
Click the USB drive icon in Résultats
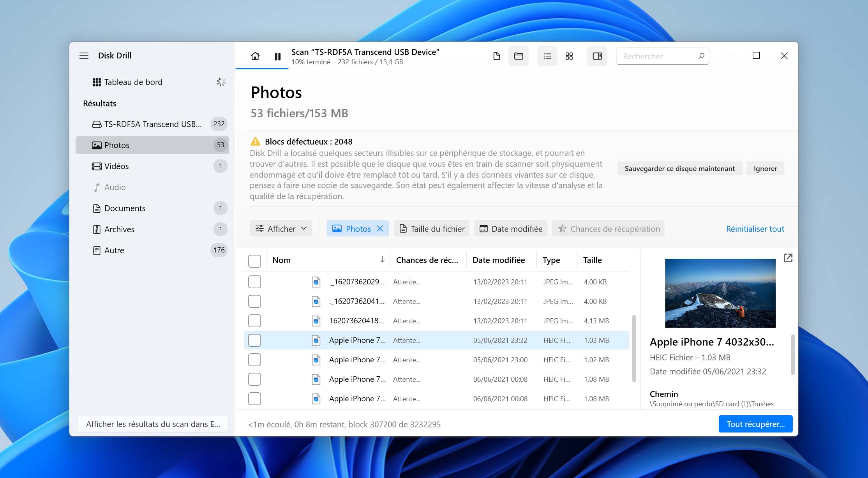coord(97,124)
